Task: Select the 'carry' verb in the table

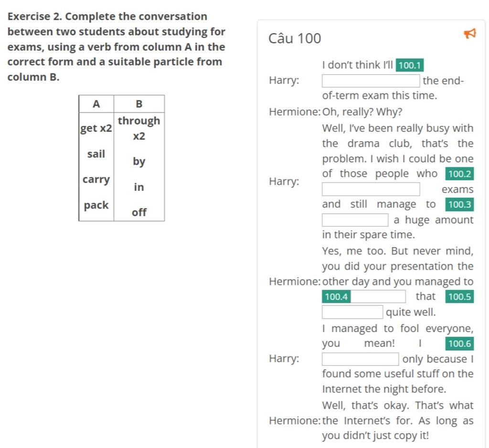Action: pyautogui.click(x=96, y=180)
